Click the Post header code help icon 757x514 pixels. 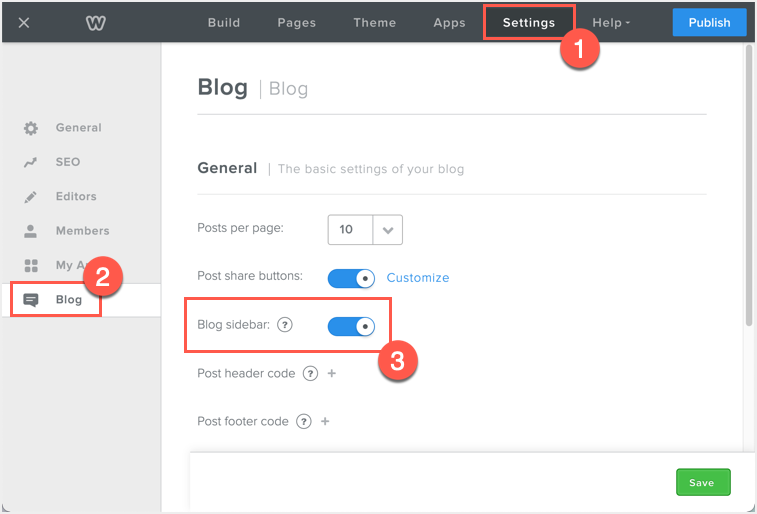[310, 373]
